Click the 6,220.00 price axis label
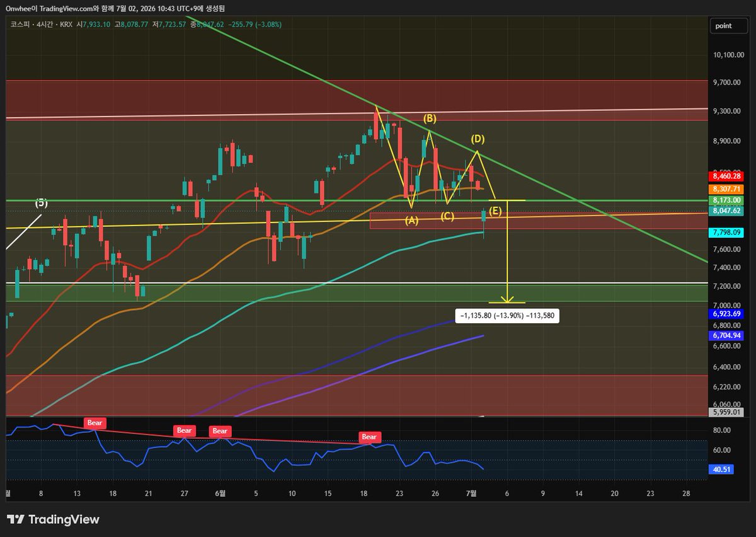Viewport: 756px width, 537px height. [x=727, y=386]
